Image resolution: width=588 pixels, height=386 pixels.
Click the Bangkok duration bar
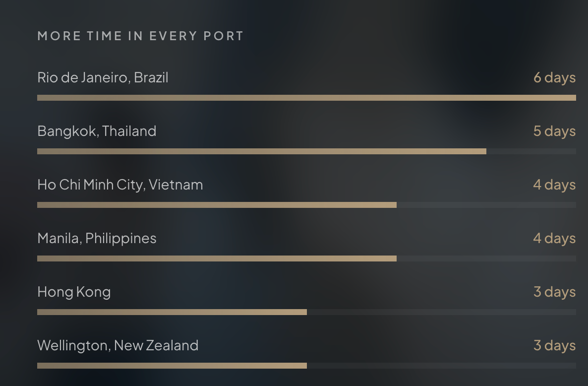306,151
